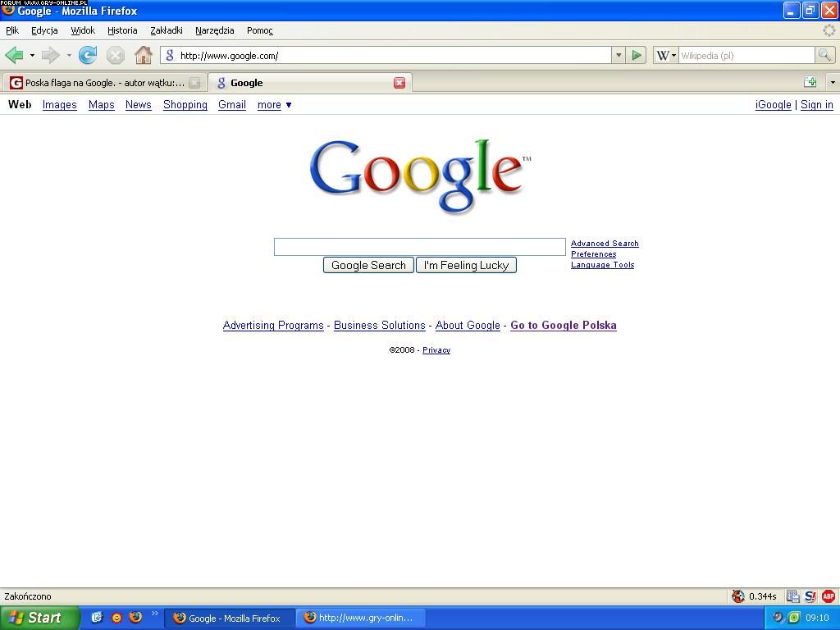
Task: Open the News link
Action: tap(138, 104)
